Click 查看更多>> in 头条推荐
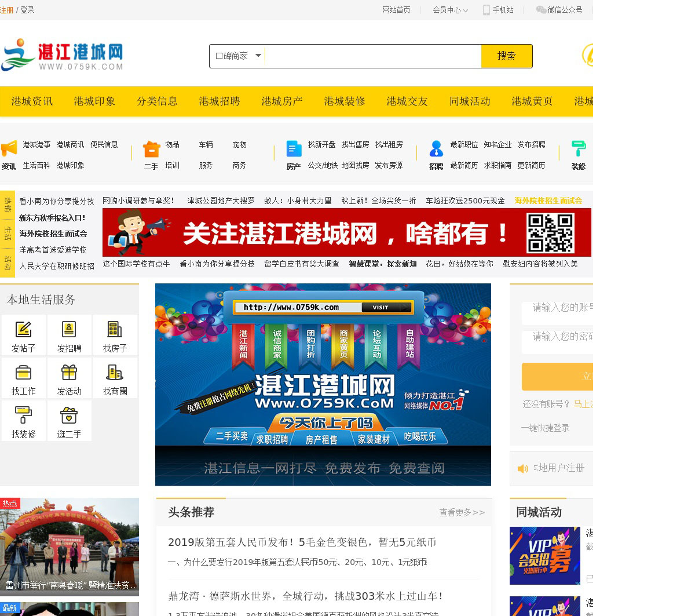This screenshot has width=695, height=616. click(462, 512)
